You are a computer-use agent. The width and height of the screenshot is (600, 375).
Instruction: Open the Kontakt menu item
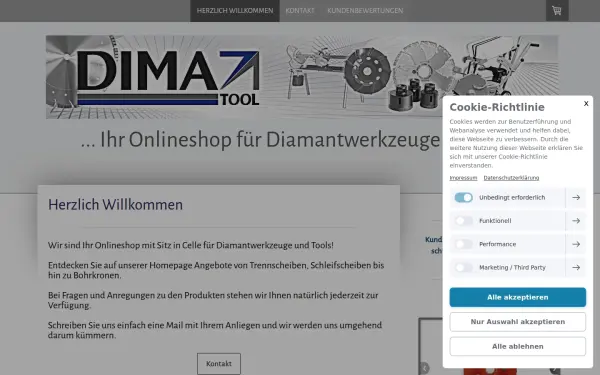click(x=300, y=11)
